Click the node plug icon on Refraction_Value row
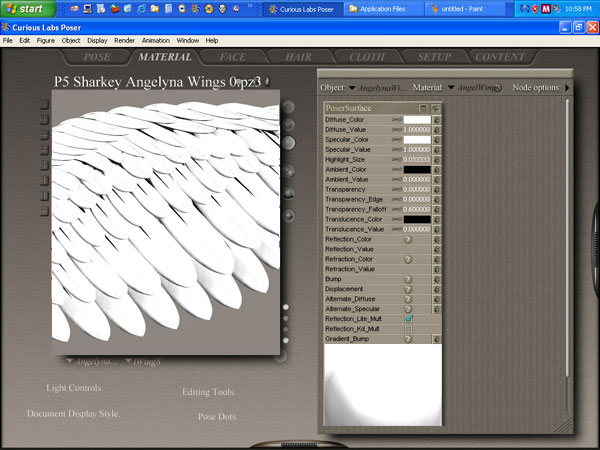Viewport: 600px width, 450px height. [x=437, y=269]
